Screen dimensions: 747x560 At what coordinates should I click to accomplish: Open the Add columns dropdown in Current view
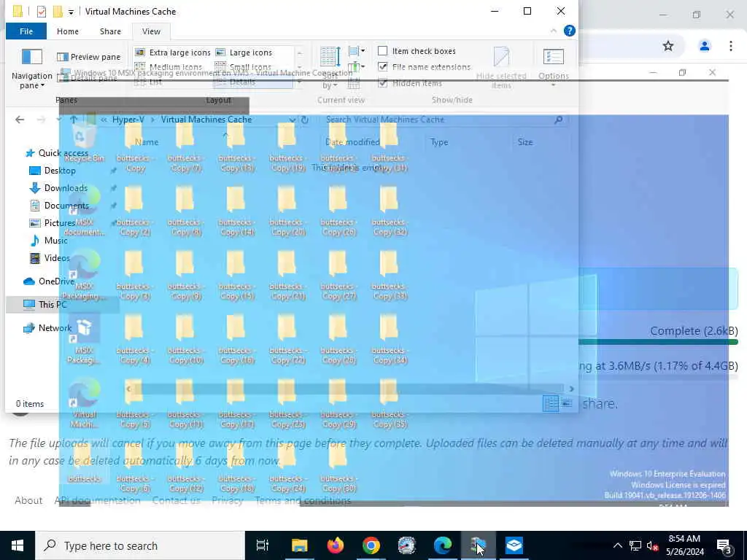pyautogui.click(x=356, y=66)
